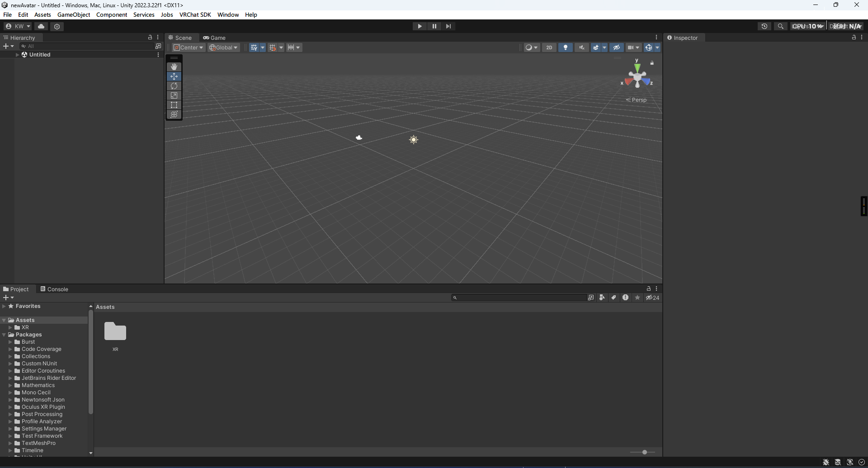Screen dimensions: 868x468
Task: Click the Play button
Action: click(x=420, y=26)
